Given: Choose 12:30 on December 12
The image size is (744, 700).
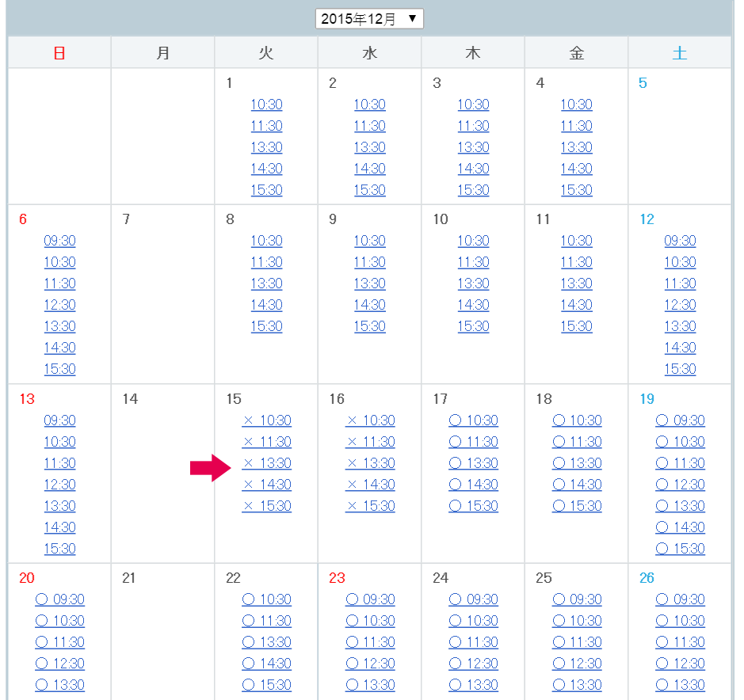Looking at the screenshot, I should (x=680, y=305).
